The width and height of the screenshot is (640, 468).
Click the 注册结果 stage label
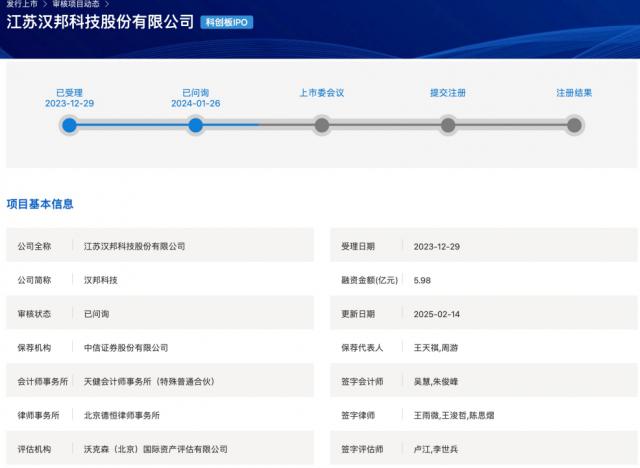coord(574,93)
